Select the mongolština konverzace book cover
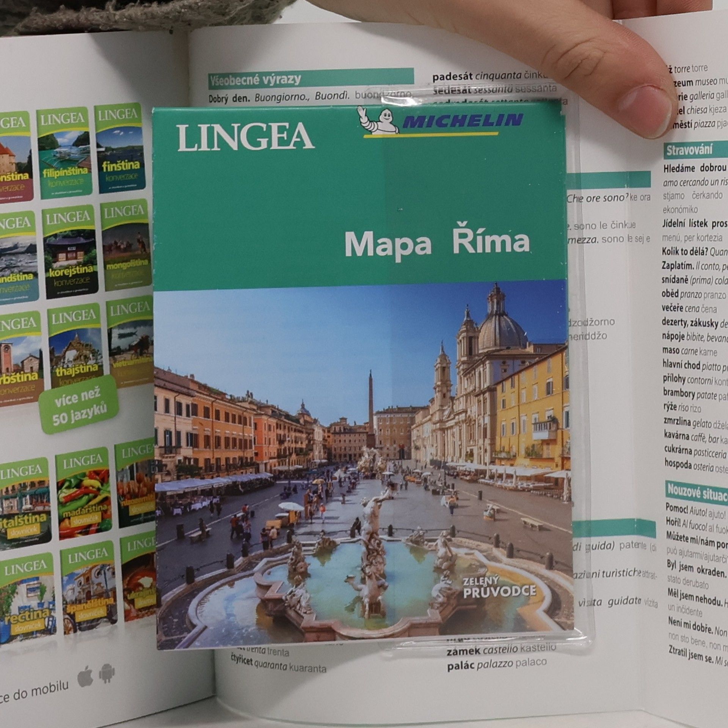Image resolution: width=728 pixels, height=728 pixels. 125,245
